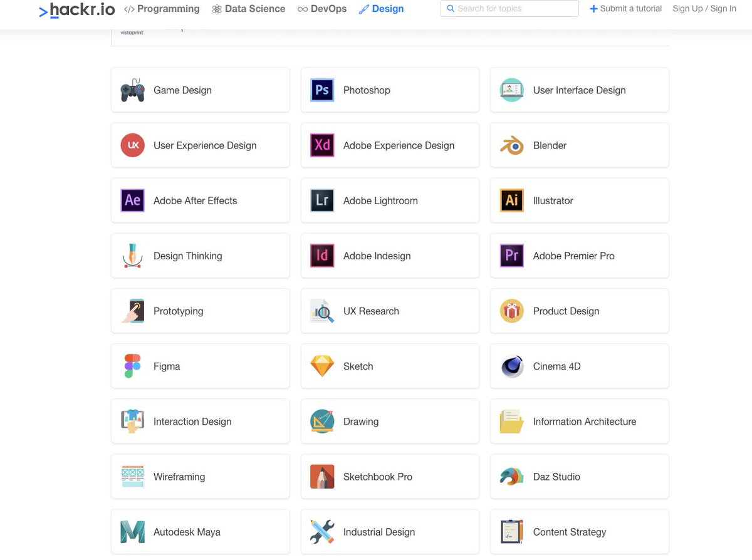Click the Product Design gift icon
Screen dimensions: 752x560
click(x=512, y=311)
